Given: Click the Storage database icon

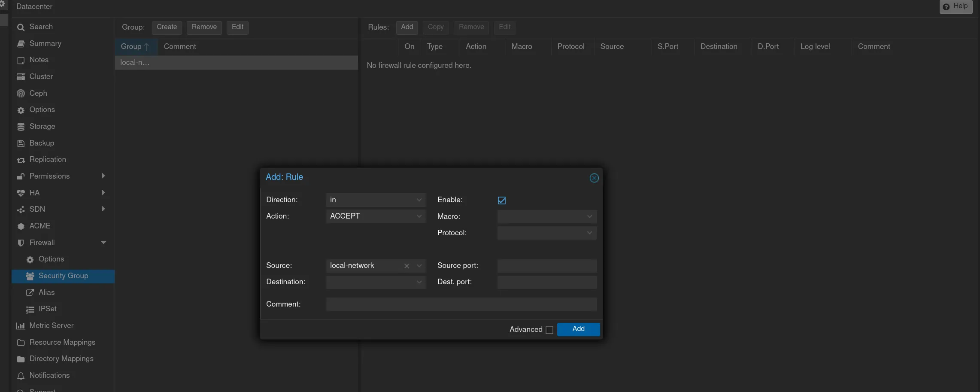Looking at the screenshot, I should point(21,127).
